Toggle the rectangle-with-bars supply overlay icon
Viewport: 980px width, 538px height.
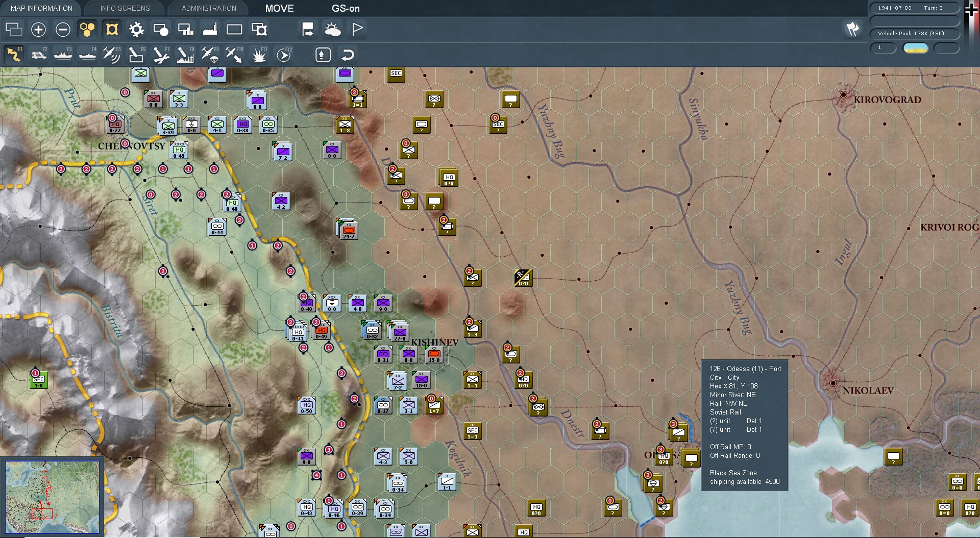click(x=185, y=30)
